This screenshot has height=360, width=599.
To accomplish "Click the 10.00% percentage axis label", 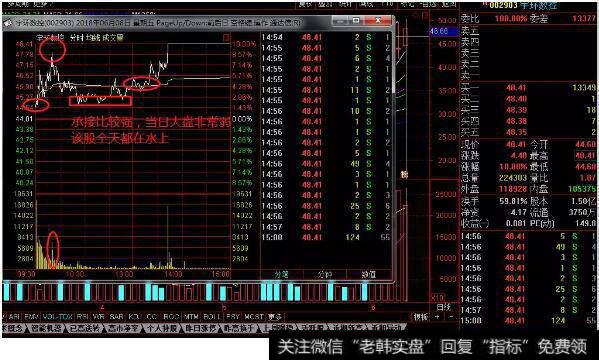I will [x=243, y=44].
